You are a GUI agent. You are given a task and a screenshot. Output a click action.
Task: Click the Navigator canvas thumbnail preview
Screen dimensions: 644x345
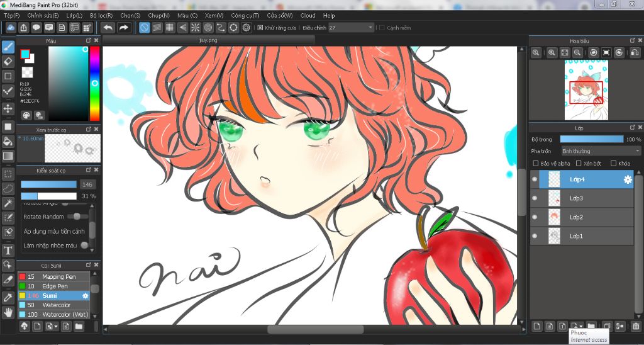586,89
